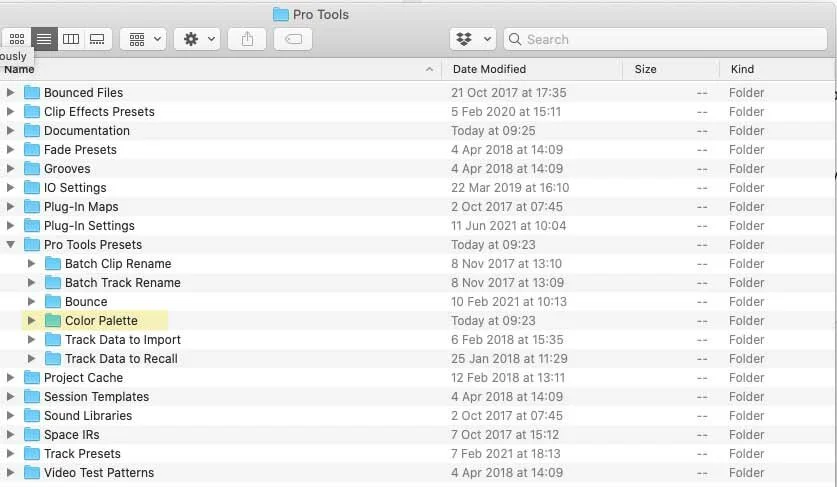Expand the Clip Effects Presets folder
The width and height of the screenshot is (837, 487).
(x=10, y=112)
